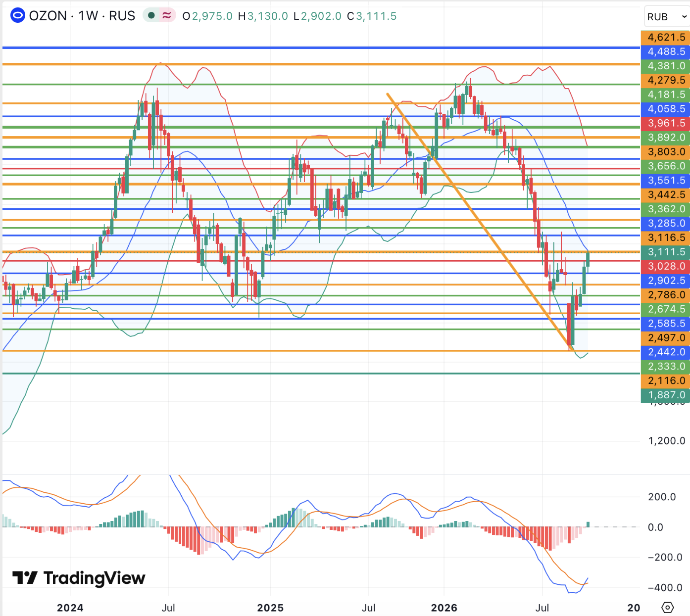This screenshot has width=690, height=616.
Task: Select the 3,442.5 price label
Action: click(x=665, y=195)
